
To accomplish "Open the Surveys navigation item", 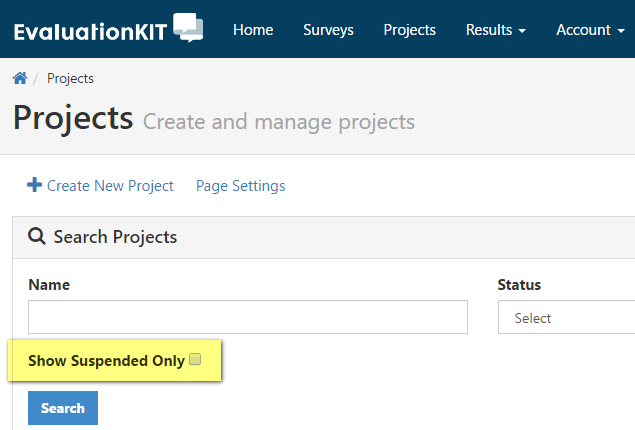I will tap(328, 30).
